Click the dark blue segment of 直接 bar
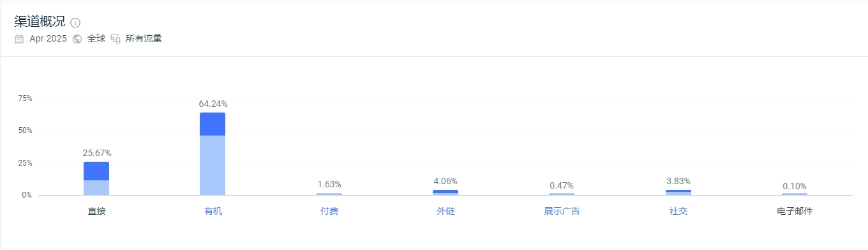This screenshot has width=868, height=250. [x=96, y=171]
